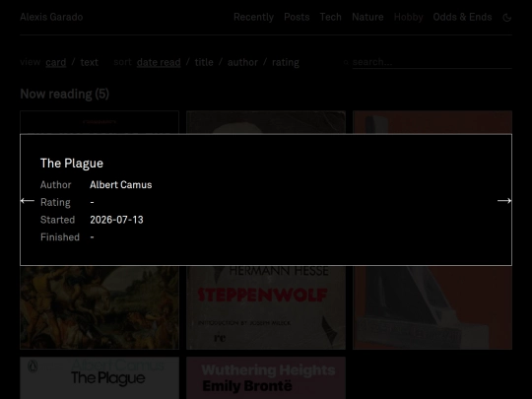The image size is (532, 399).
Task: Select the painting-covered book thumbnail
Action: click(x=100, y=307)
